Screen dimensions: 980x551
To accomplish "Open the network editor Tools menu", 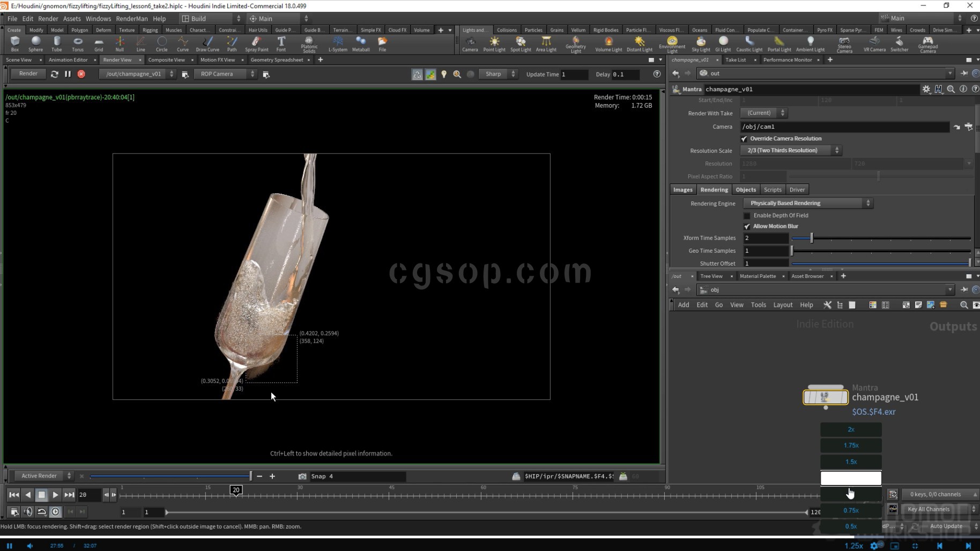I will [x=758, y=305].
